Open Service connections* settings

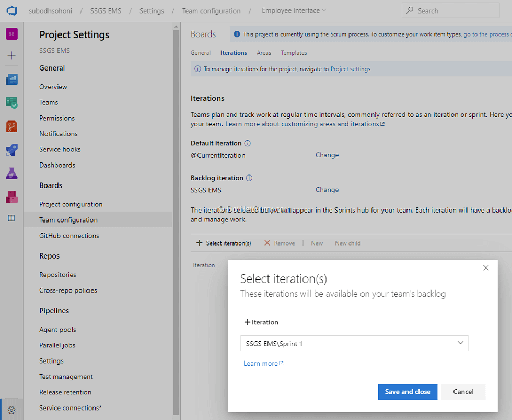tap(70, 408)
